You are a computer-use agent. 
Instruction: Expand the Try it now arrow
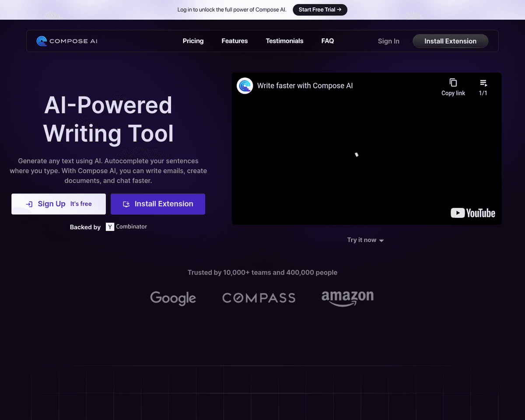381,241
